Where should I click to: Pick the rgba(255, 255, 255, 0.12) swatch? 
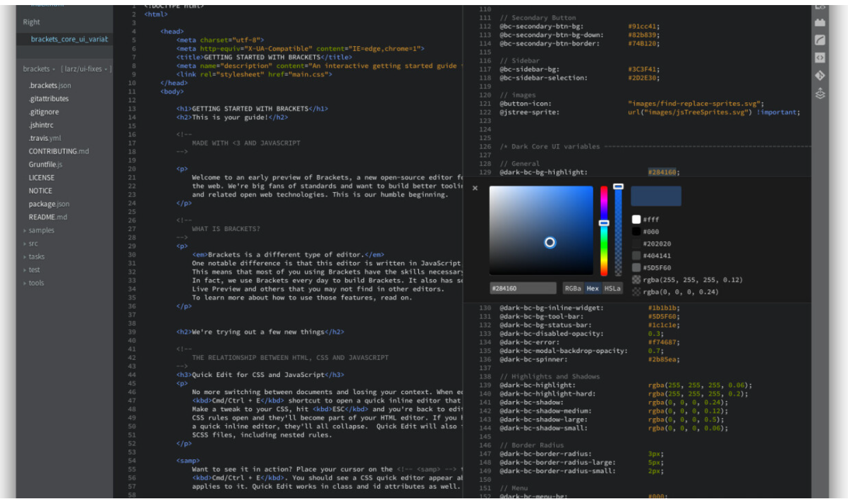[636, 280]
